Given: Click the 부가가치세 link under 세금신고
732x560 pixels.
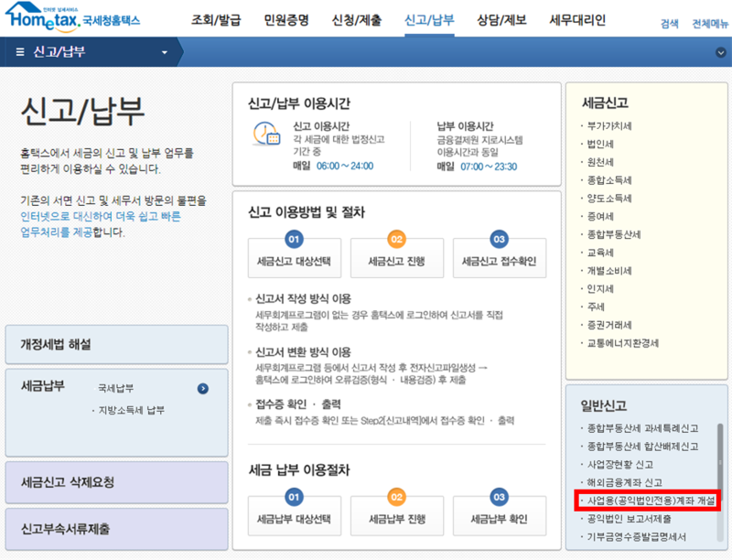Looking at the screenshot, I should [x=609, y=126].
